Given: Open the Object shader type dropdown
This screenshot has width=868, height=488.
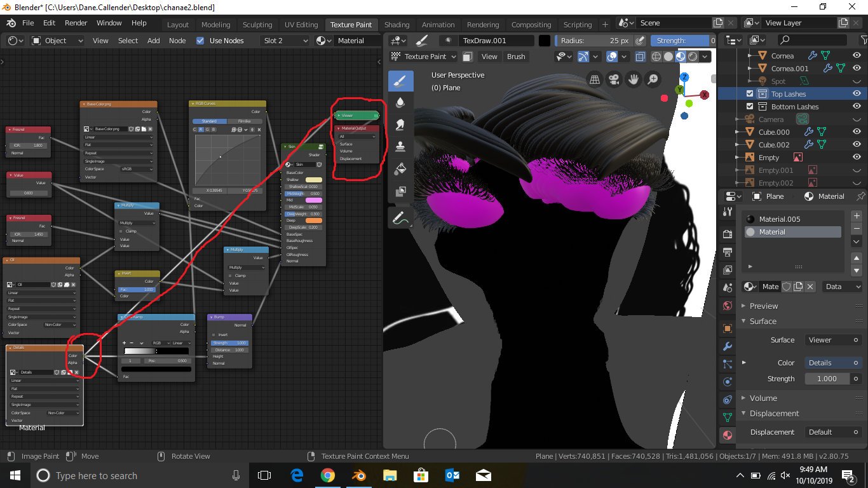Looking at the screenshot, I should [x=57, y=40].
